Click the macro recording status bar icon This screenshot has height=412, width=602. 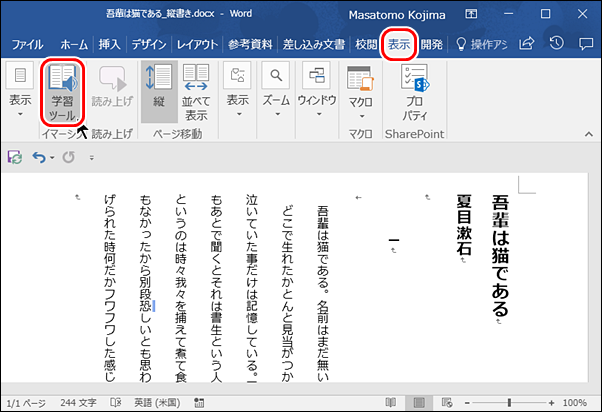pos(199,403)
